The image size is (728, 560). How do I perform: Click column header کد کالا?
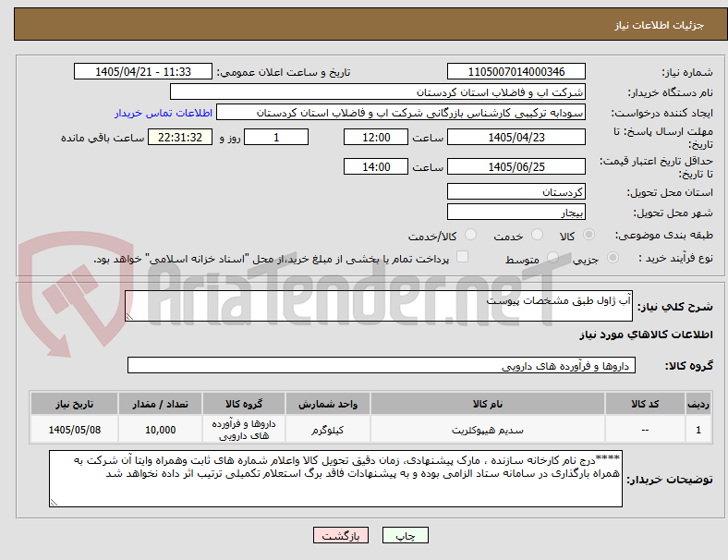pos(645,404)
